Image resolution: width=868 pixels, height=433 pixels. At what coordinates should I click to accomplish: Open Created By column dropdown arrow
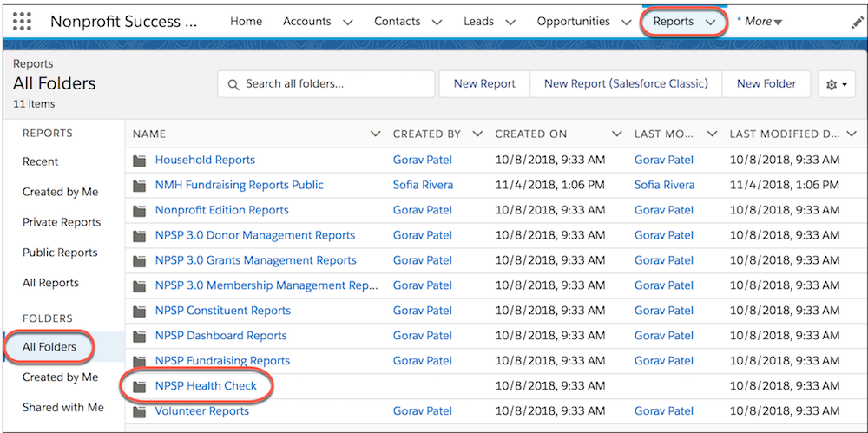click(477, 134)
